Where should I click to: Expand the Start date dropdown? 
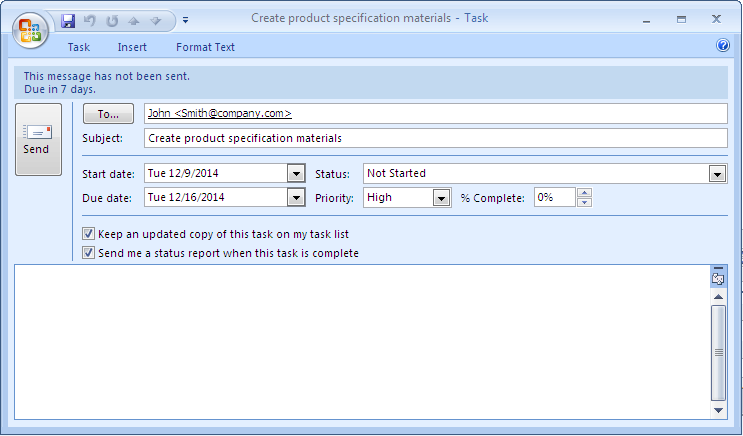click(295, 174)
